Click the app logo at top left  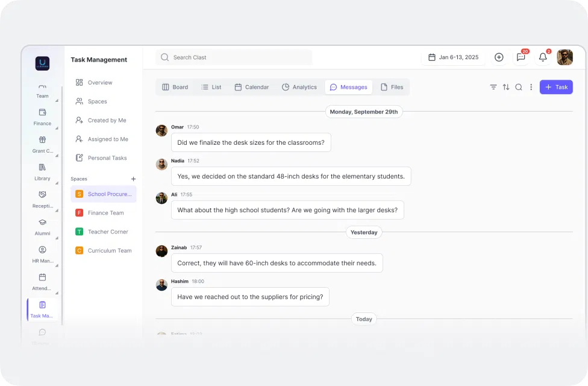42,63
